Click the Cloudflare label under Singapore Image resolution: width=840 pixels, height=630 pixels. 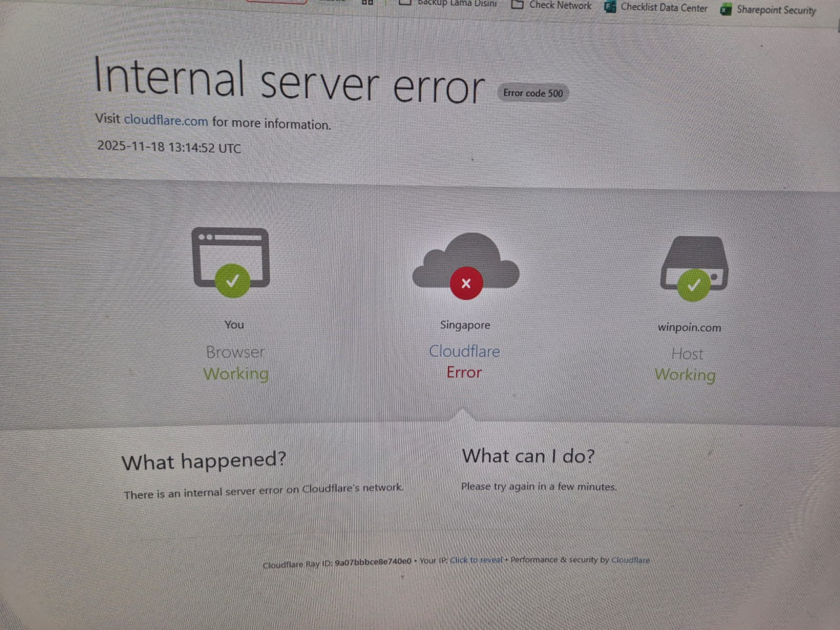tap(465, 351)
